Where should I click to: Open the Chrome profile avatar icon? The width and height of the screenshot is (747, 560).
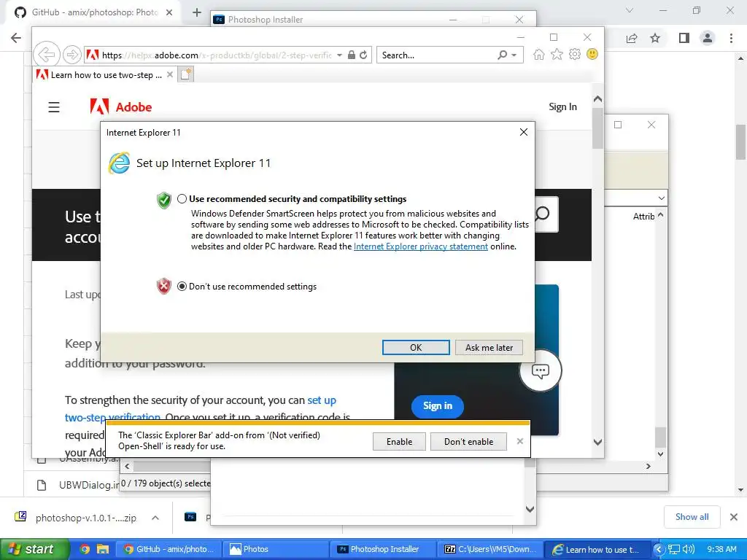708,38
